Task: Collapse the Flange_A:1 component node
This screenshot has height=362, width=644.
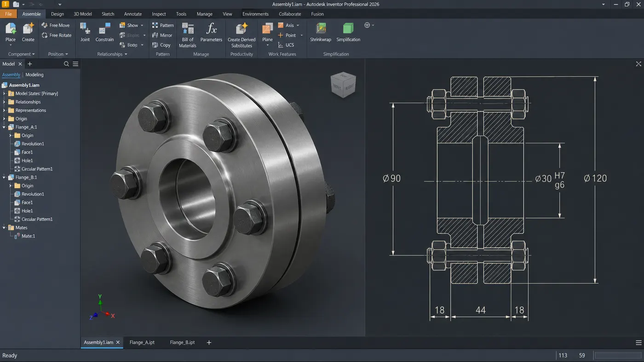Action: click(5, 127)
